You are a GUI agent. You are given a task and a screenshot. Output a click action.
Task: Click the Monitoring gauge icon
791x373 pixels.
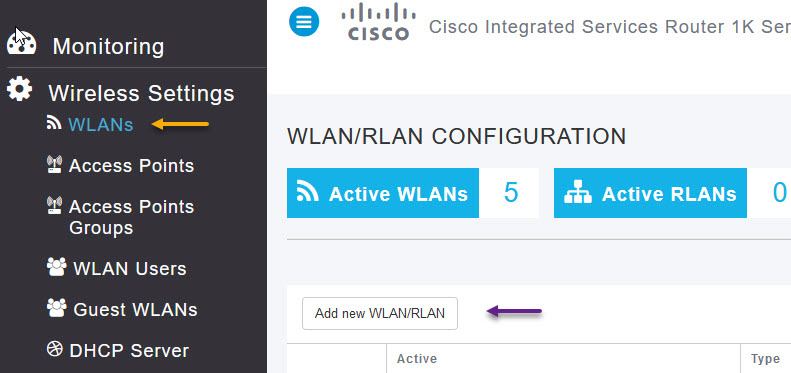pos(21,44)
